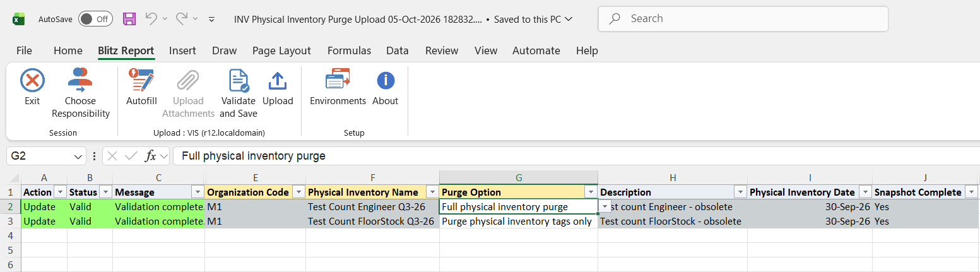Image resolution: width=980 pixels, height=272 pixels.
Task: Select column H header
Action: click(673, 178)
